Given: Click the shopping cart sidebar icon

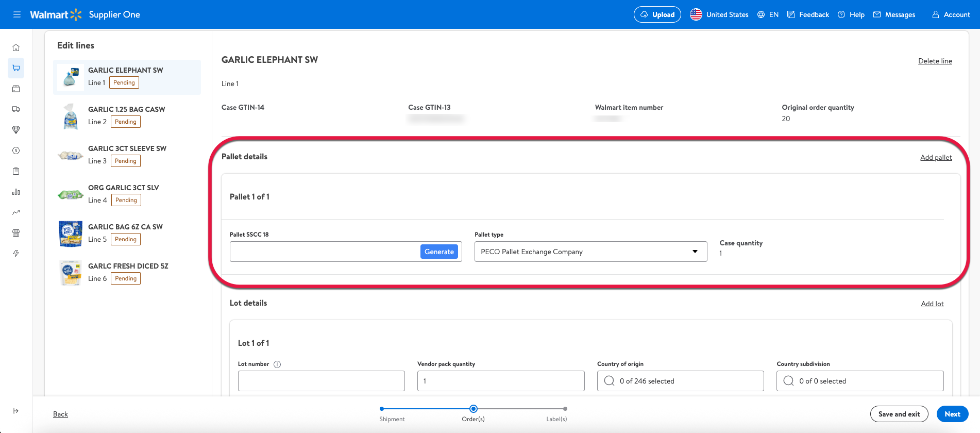Looking at the screenshot, I should (16, 68).
